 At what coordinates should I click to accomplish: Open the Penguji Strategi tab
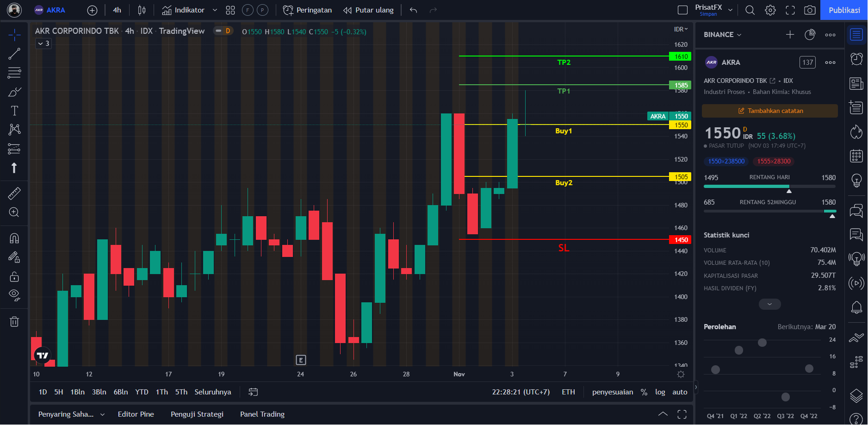(x=197, y=414)
